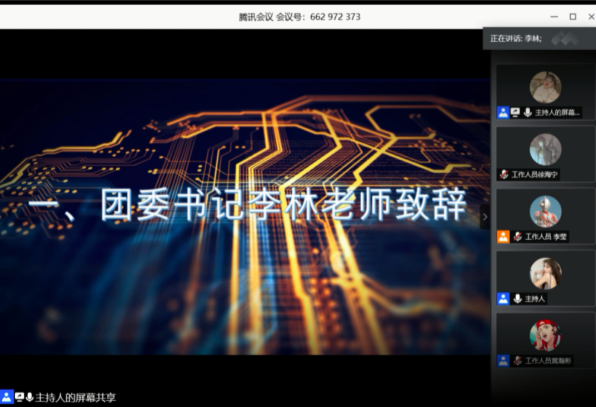Select the Ultraman avatar of 工作人员 李莹

tap(545, 211)
